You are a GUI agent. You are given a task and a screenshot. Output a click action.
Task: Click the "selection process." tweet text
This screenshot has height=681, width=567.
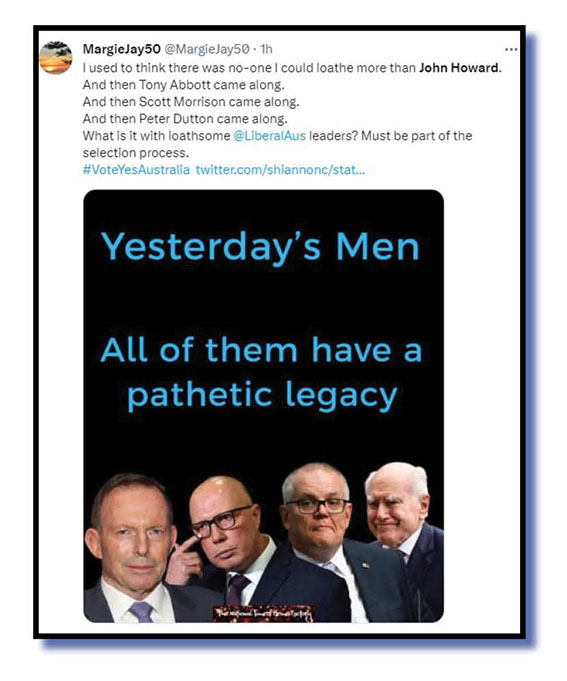pyautogui.click(x=136, y=152)
